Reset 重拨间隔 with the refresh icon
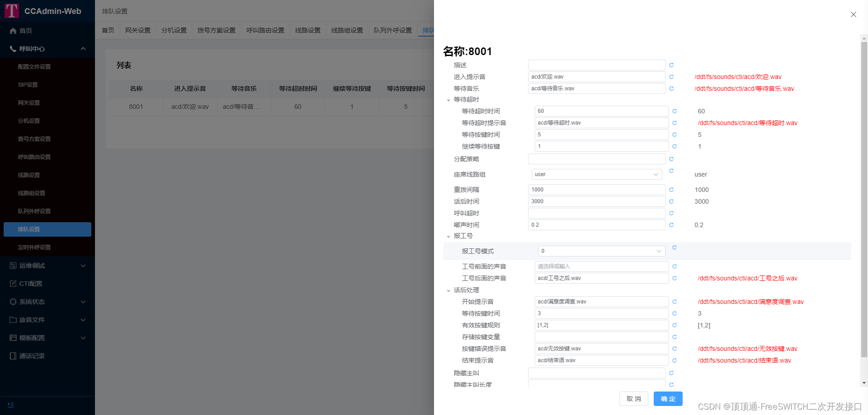 (x=671, y=190)
